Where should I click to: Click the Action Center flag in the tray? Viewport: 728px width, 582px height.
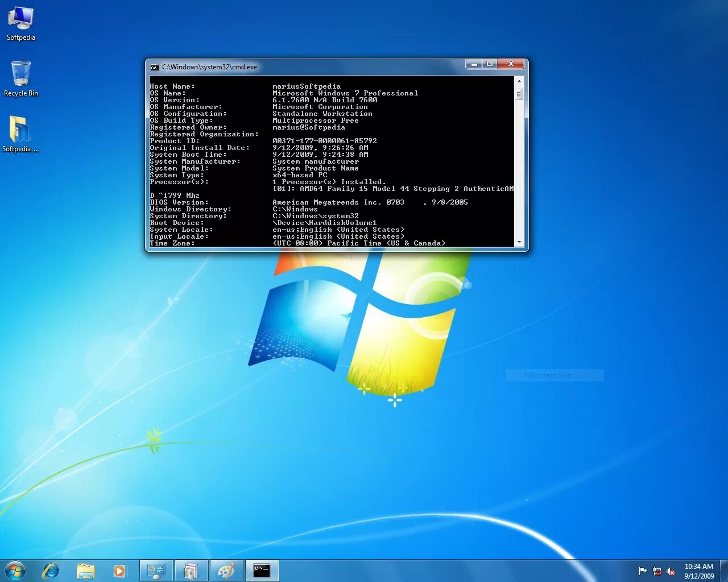[643, 571]
